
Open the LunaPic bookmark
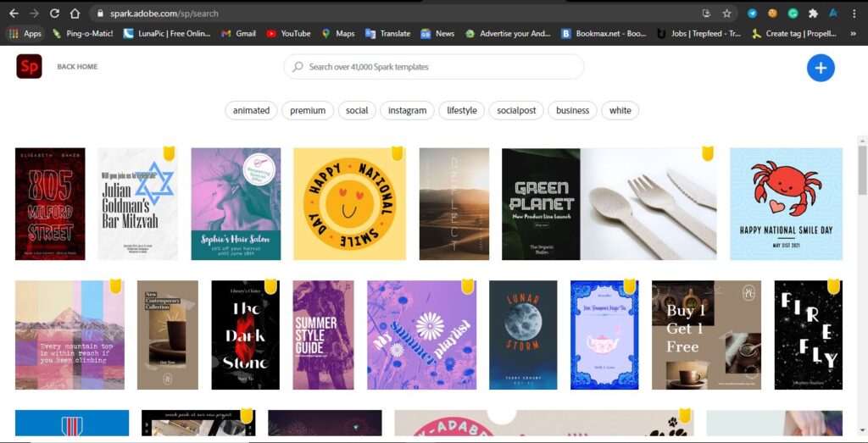tap(167, 34)
